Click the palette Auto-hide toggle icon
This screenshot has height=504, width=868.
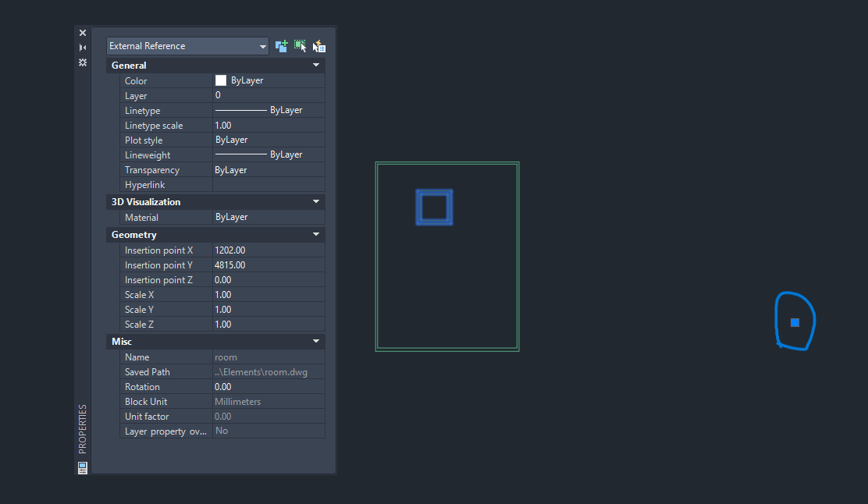(x=82, y=47)
